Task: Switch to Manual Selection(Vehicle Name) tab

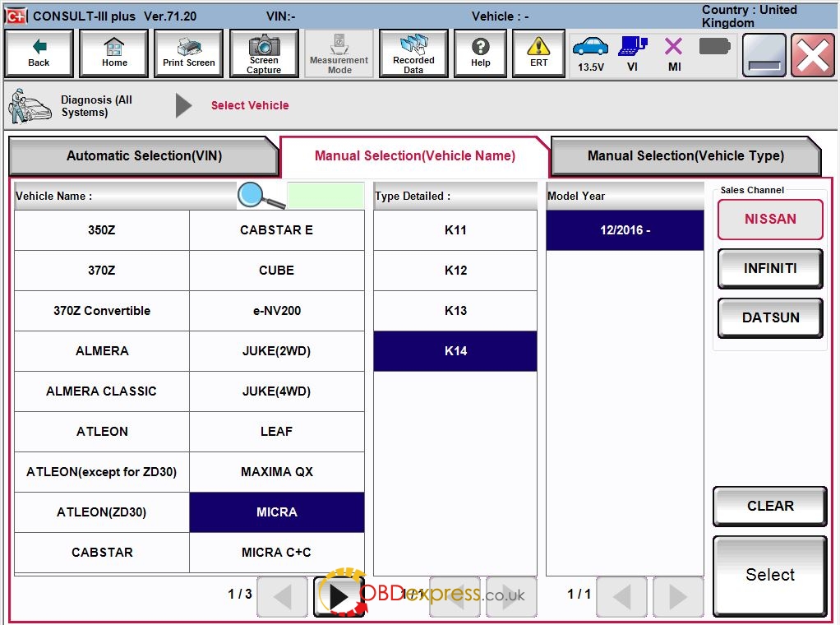Action: click(x=414, y=156)
